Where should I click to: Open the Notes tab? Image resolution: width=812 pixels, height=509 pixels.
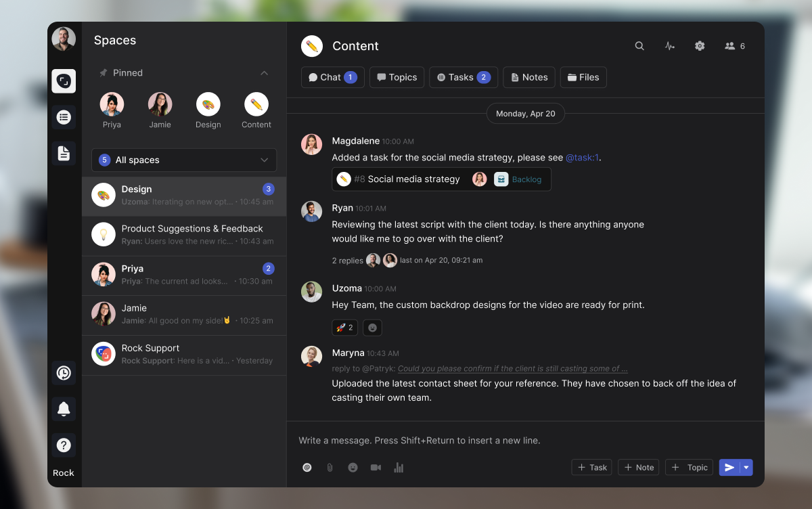tap(528, 77)
